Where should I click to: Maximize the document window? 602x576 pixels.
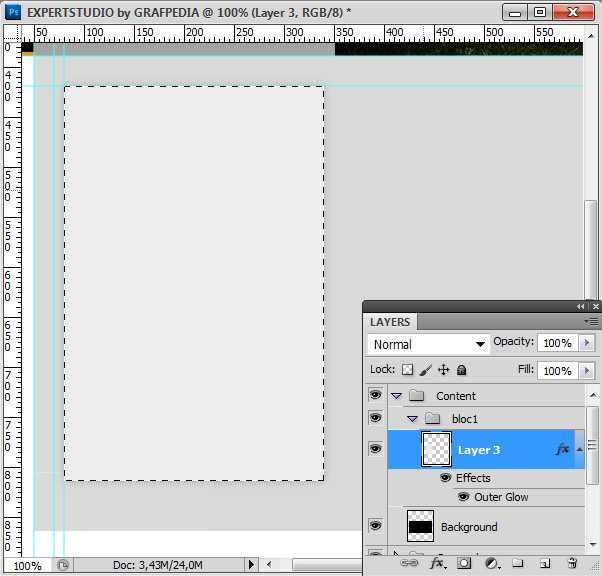(x=540, y=12)
